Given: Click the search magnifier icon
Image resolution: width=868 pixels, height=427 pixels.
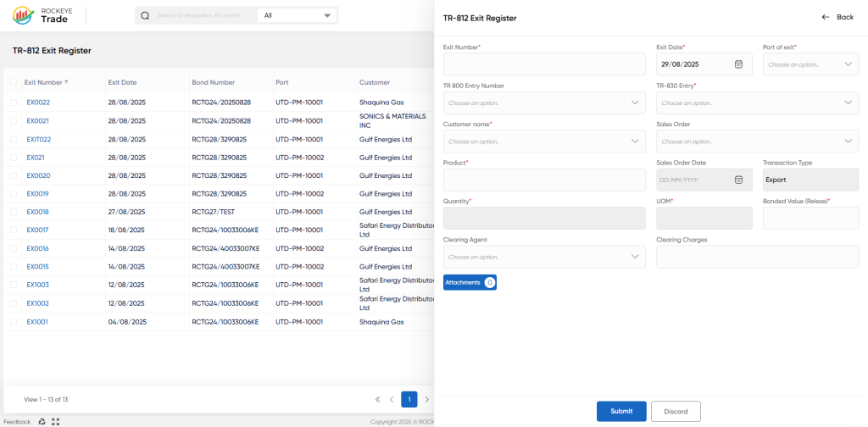Looking at the screenshot, I should 145,15.
